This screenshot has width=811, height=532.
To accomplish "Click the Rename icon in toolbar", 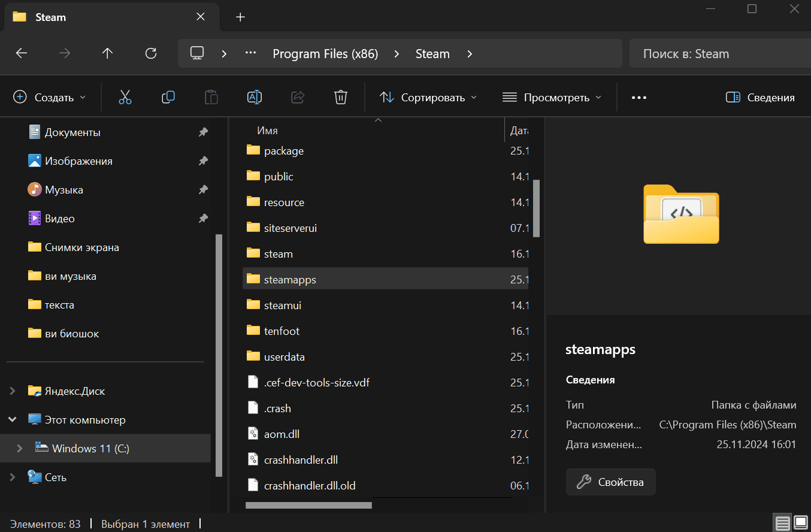I will pos(255,97).
